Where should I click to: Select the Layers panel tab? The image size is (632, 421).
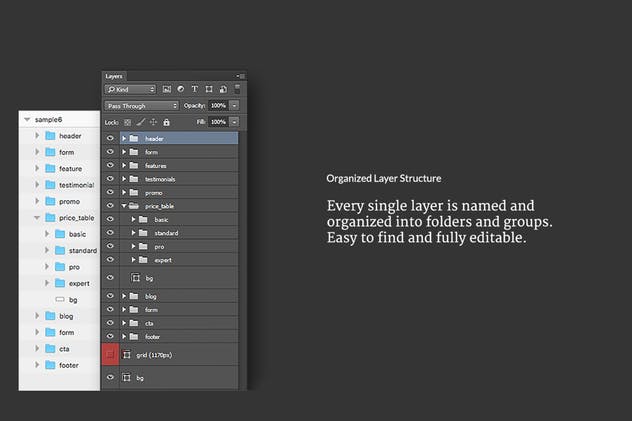click(114, 75)
